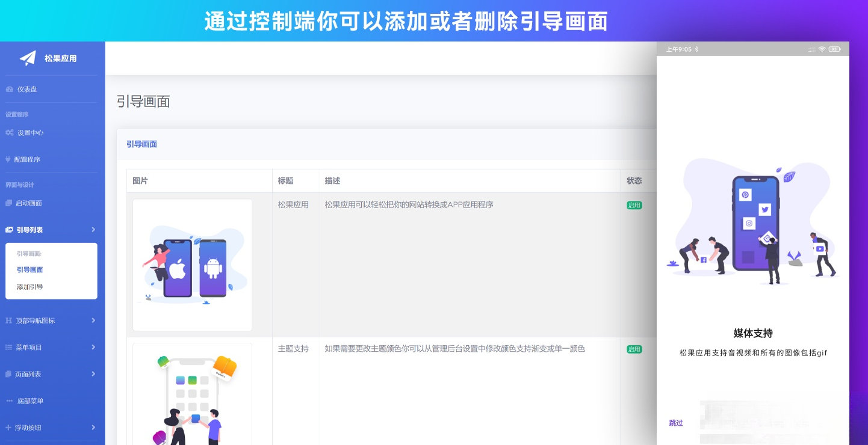Toggle the 启用 status badge for 主题支持 row
Viewport: 868px width, 445px height.
(x=634, y=349)
